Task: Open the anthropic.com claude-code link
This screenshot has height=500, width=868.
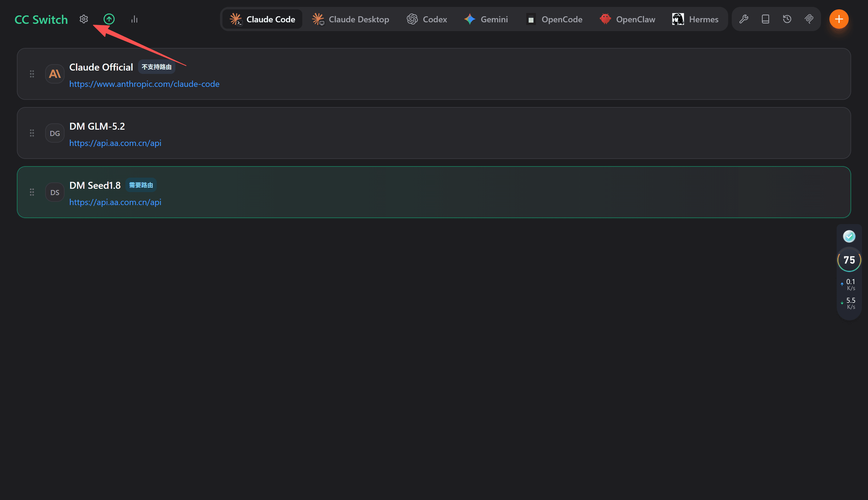Action: click(x=144, y=84)
